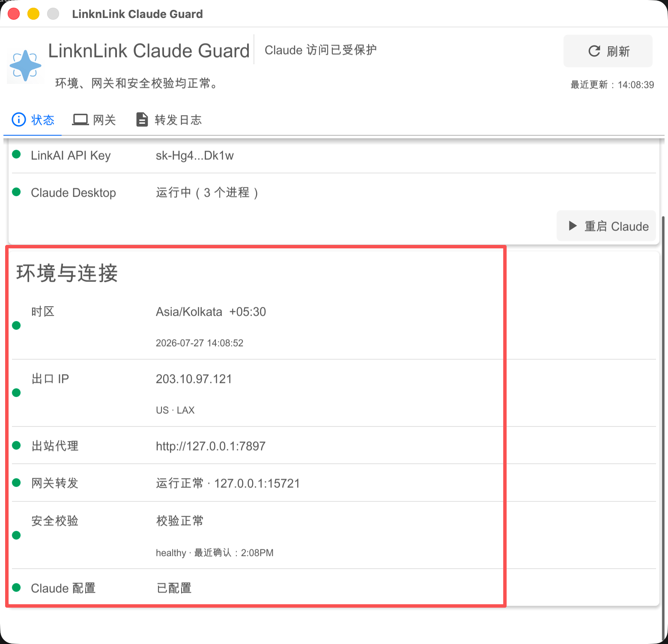Click the healthy · 最近确认：2:08PM text

tap(215, 553)
